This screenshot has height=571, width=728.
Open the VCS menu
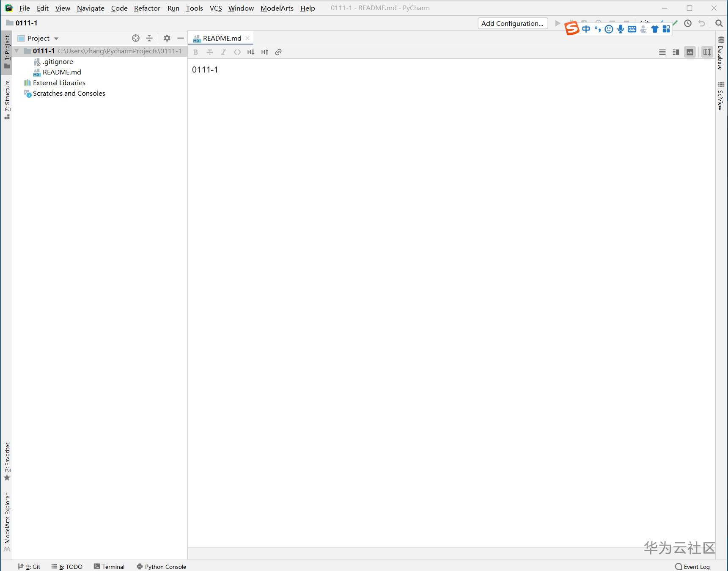tap(216, 8)
